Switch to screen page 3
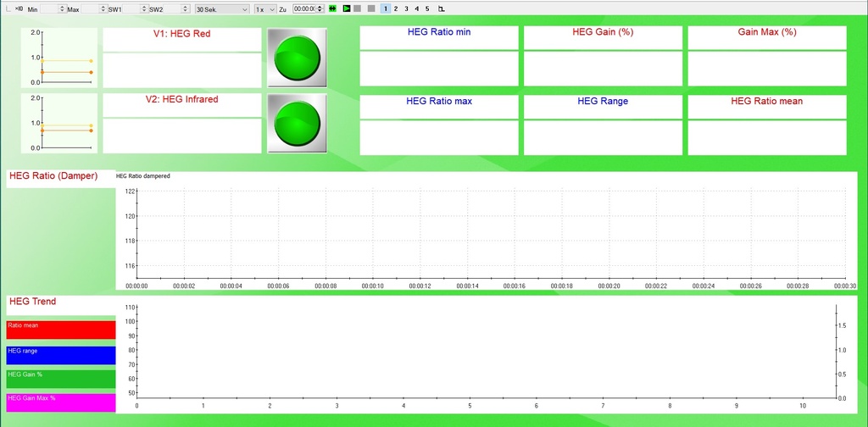The width and height of the screenshot is (868, 427). [406, 8]
